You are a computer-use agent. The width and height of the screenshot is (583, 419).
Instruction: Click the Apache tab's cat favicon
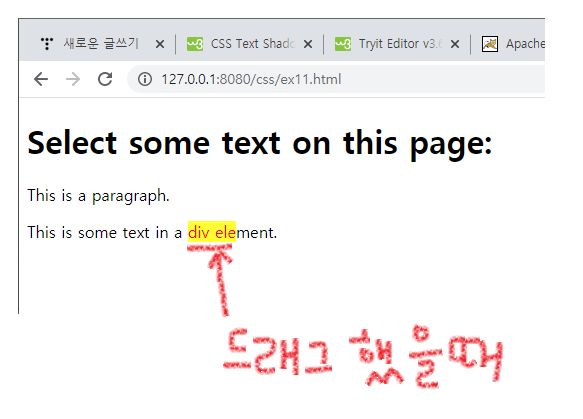[x=490, y=44]
